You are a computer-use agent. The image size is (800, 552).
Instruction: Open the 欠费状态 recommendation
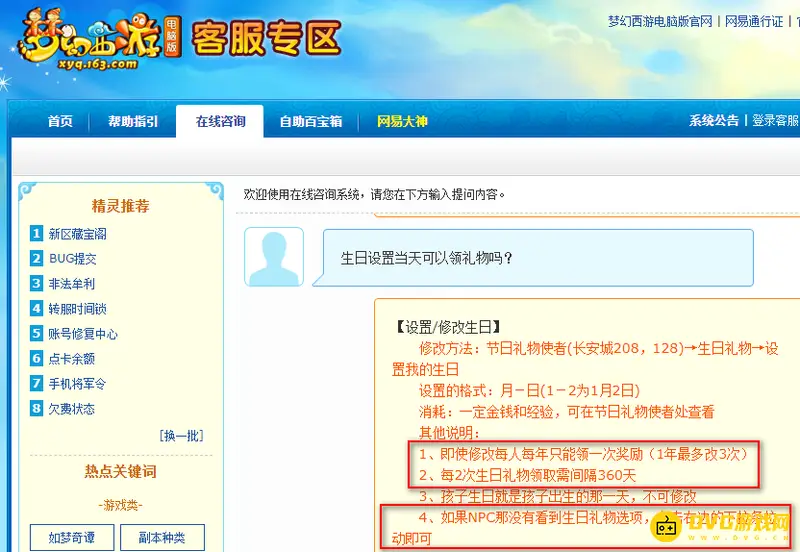(x=72, y=409)
